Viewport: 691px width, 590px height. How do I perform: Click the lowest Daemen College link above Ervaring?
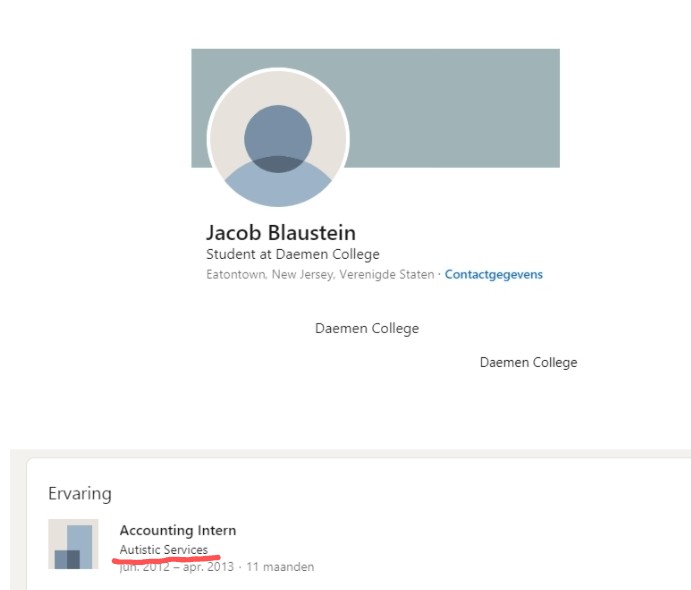[x=528, y=362]
